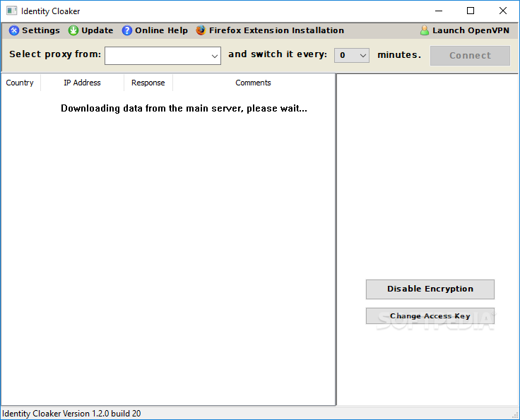Viewport: 520px width, 420px height.
Task: Sort by the IP Address column header
Action: pos(82,83)
